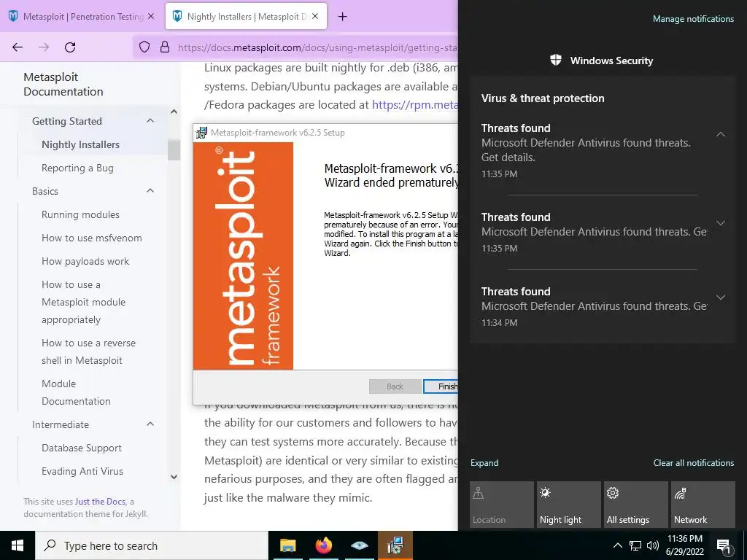The width and height of the screenshot is (747, 560).
Task: Toggle the Location quick action tile
Action: click(x=502, y=504)
